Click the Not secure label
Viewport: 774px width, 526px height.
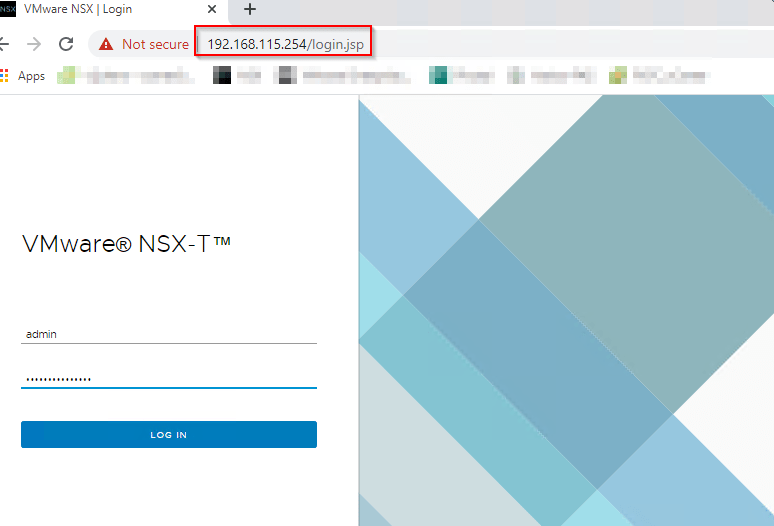155,44
